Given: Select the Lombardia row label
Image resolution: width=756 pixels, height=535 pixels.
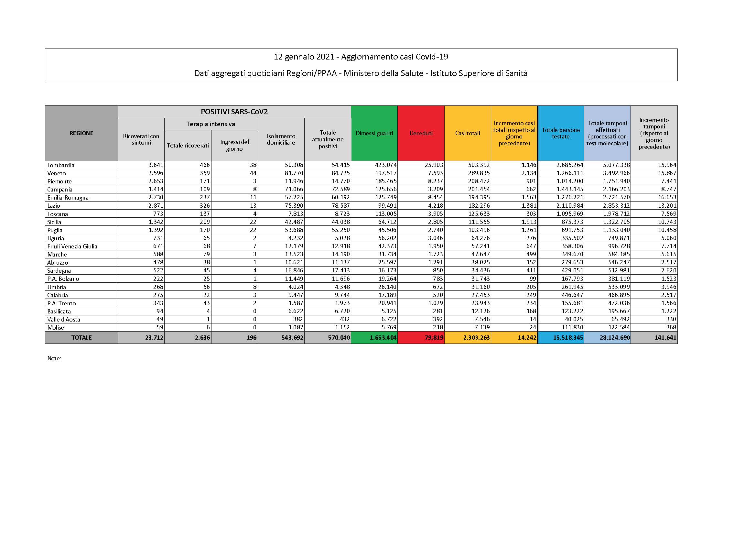Looking at the screenshot, I should pyautogui.click(x=61, y=165).
